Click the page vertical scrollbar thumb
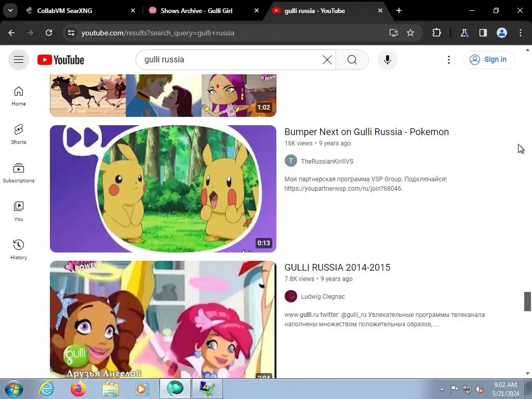The image size is (532, 399). click(527, 301)
